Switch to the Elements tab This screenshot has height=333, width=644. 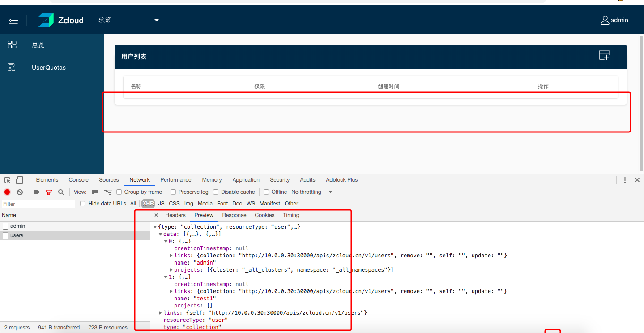[47, 180]
